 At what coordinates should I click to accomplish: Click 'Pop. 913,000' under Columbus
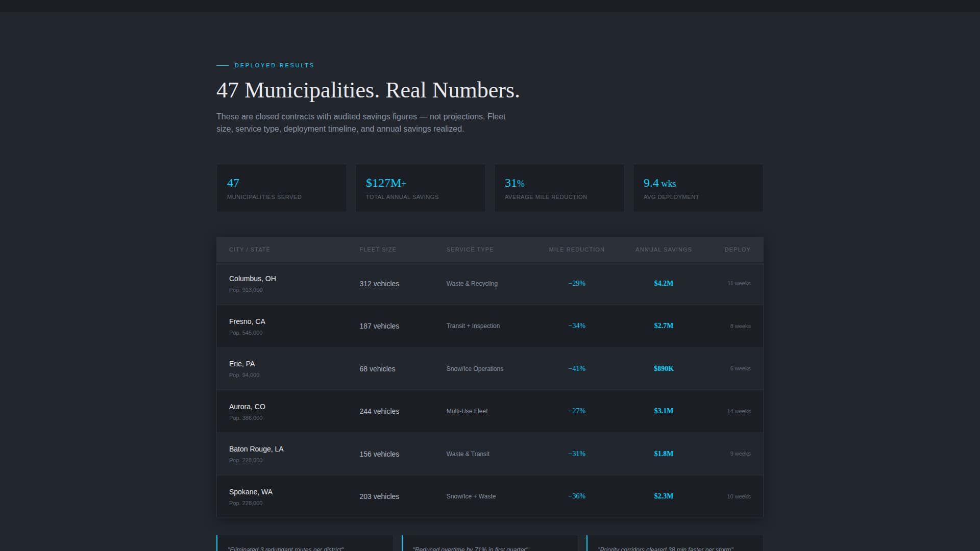(246, 290)
